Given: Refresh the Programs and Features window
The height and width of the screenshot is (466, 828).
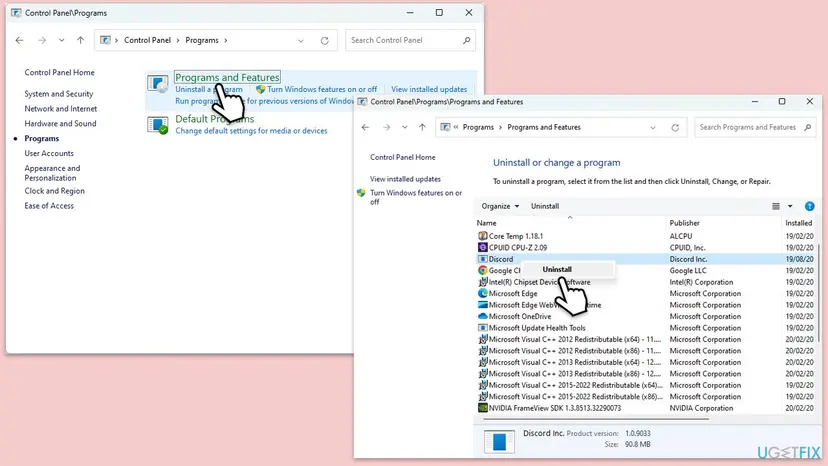Looking at the screenshot, I should tap(675, 128).
